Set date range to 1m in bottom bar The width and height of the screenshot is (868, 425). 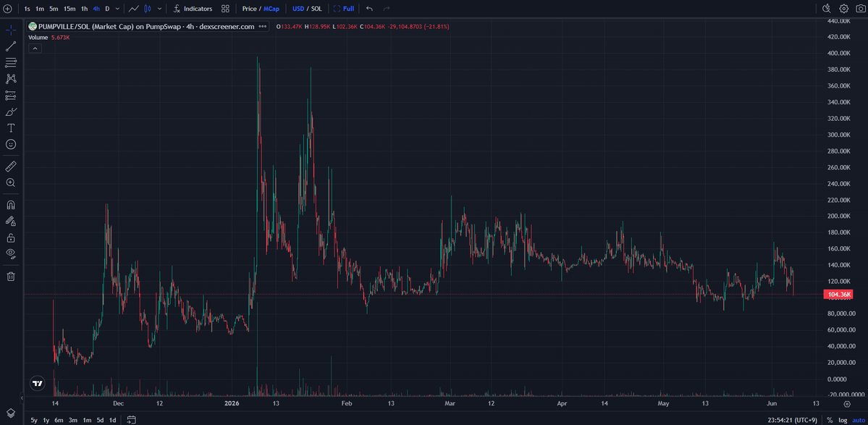click(x=87, y=420)
